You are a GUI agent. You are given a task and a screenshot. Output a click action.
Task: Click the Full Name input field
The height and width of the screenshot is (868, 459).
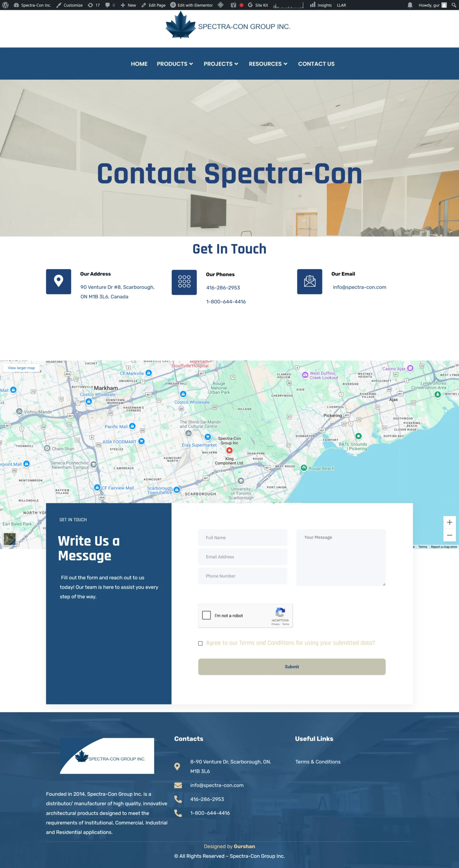click(242, 537)
